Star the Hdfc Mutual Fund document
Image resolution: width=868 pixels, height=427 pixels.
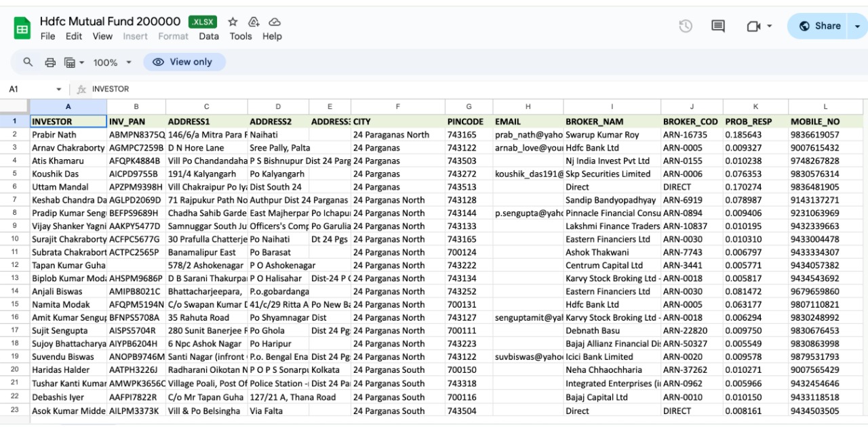(x=233, y=22)
